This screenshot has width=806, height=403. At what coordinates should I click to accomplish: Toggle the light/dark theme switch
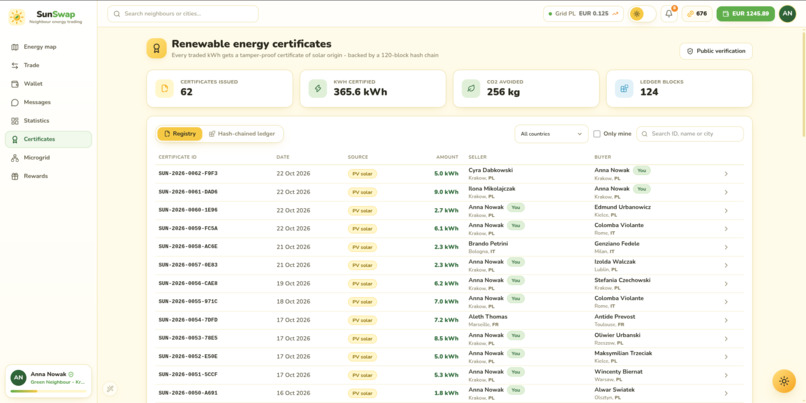pos(643,14)
